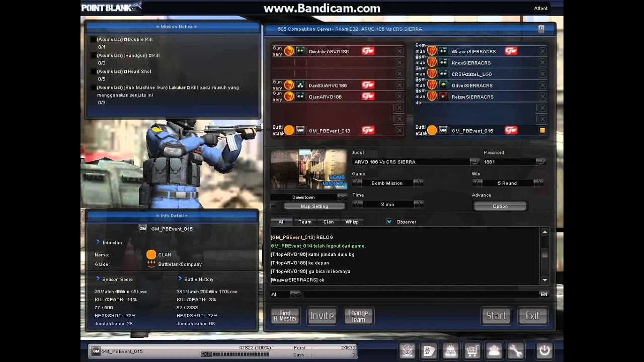Click the Start button
This screenshot has height=362, width=644.
(x=496, y=316)
